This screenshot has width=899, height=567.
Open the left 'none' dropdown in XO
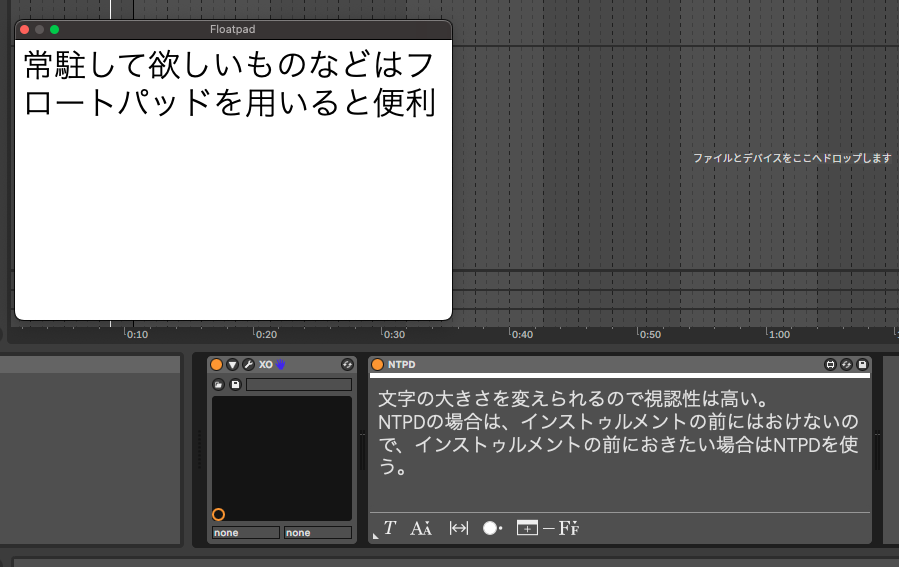click(246, 533)
